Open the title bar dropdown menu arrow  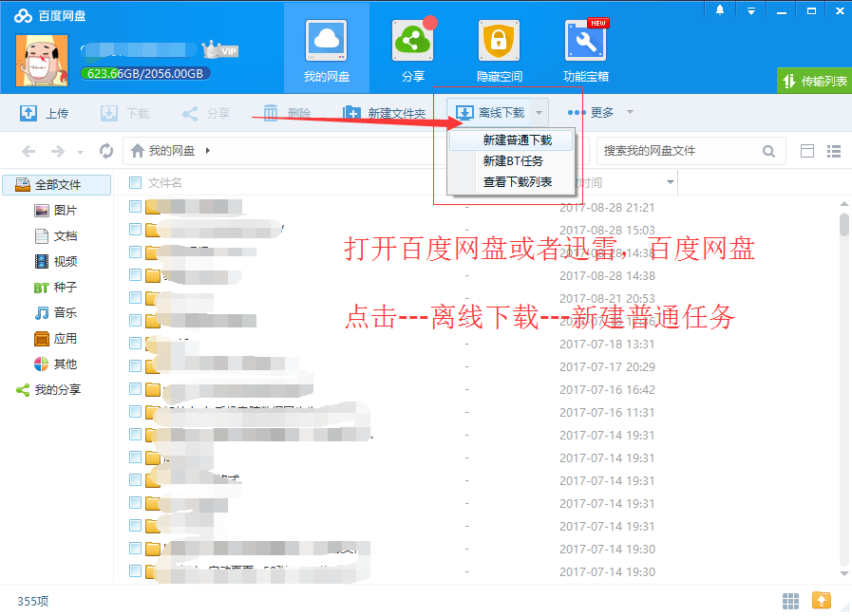coord(751,10)
